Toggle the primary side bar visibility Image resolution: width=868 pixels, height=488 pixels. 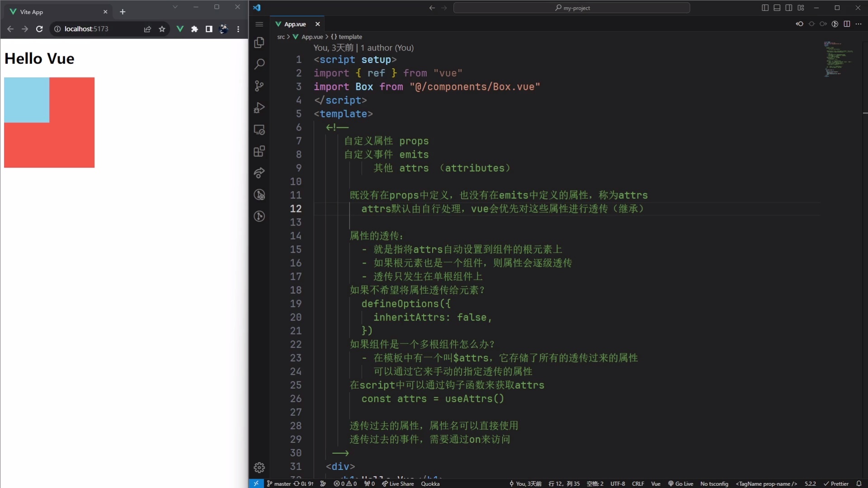765,8
